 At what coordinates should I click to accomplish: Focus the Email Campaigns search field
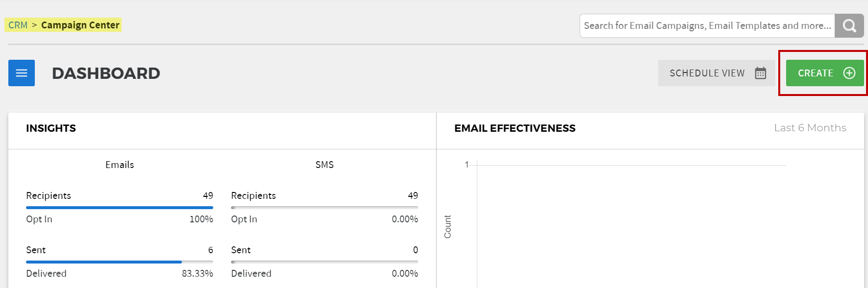click(x=707, y=25)
